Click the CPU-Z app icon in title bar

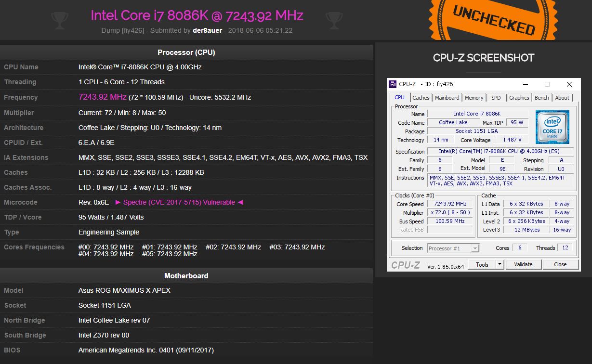(x=393, y=84)
